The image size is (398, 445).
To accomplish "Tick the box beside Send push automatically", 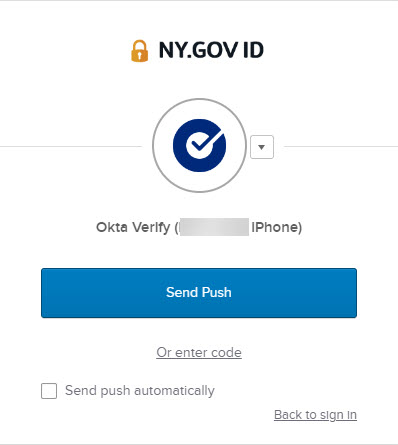I will 49,391.
